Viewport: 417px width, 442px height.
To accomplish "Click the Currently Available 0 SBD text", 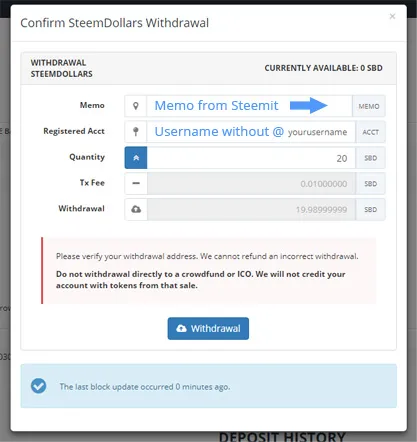I will (323, 68).
